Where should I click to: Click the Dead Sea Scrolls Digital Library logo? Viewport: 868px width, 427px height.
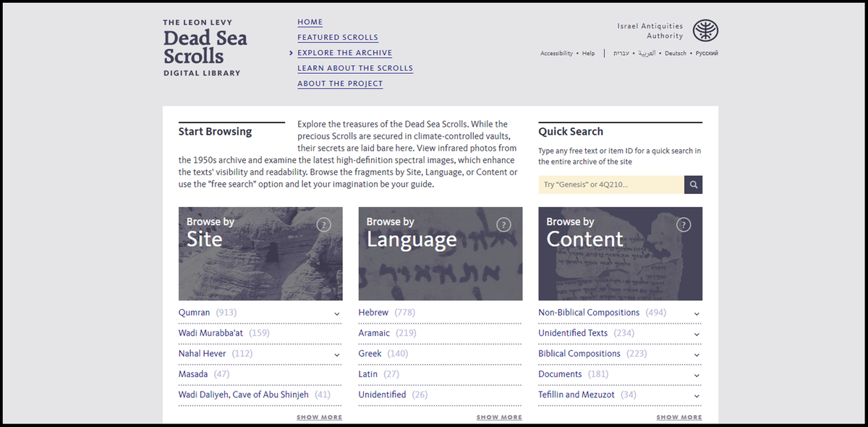tap(205, 48)
